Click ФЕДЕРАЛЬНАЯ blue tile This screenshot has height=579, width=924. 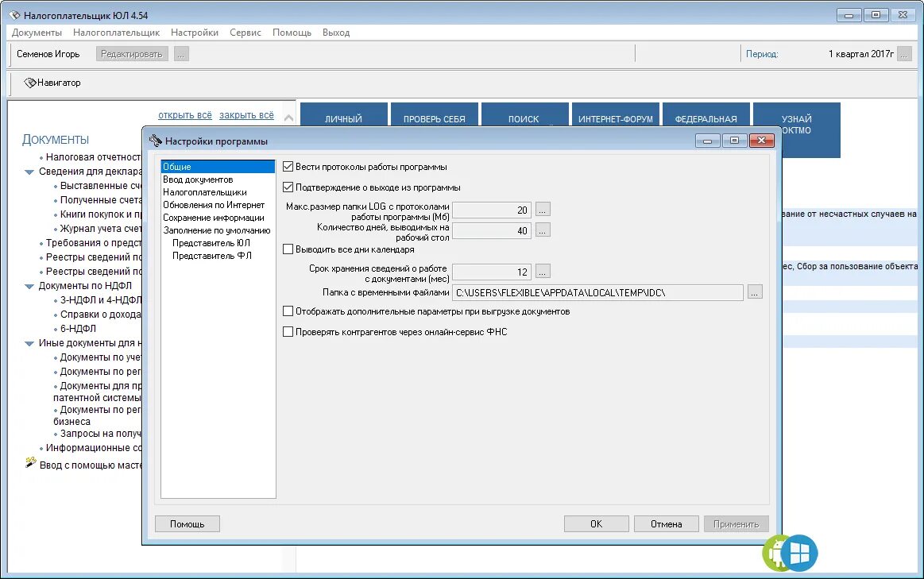(x=706, y=114)
